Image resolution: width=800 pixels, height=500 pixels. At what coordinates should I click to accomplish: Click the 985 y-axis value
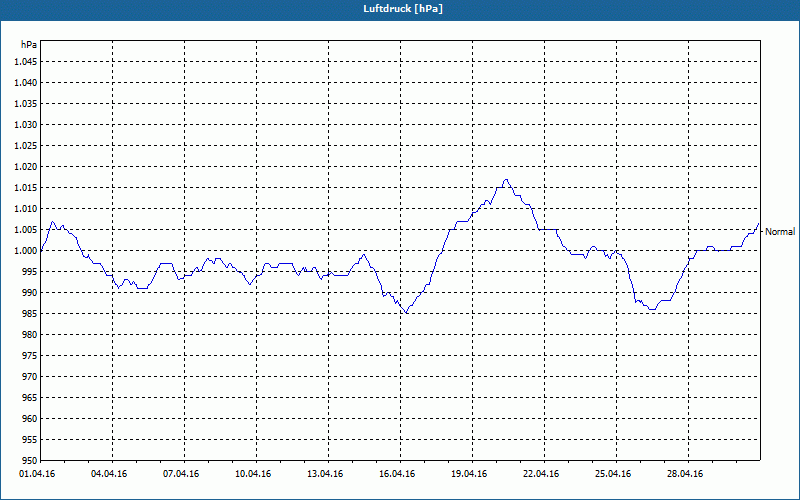click(30, 314)
